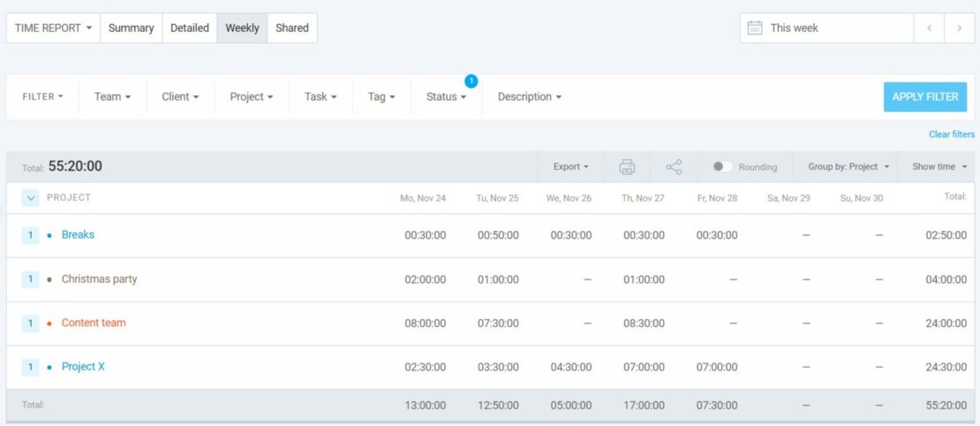Image resolution: width=980 pixels, height=426 pixels.
Task: Click the Christmas party brown color dot
Action: (x=49, y=280)
